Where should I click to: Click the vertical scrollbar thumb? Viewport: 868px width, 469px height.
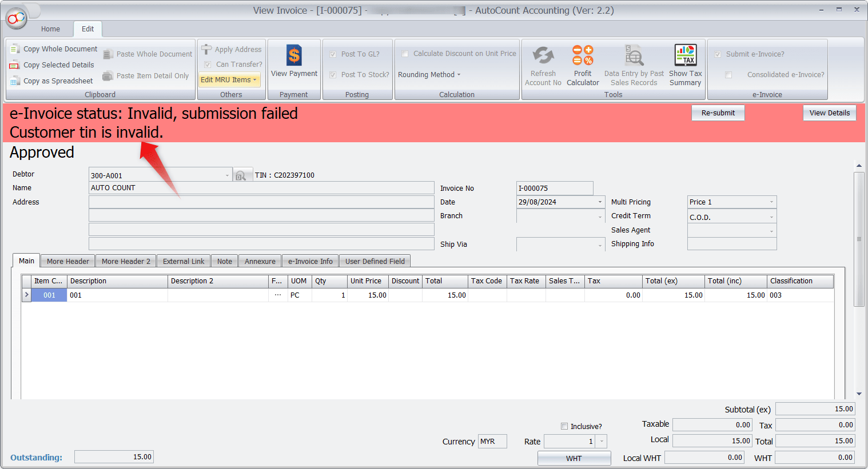(x=859, y=239)
